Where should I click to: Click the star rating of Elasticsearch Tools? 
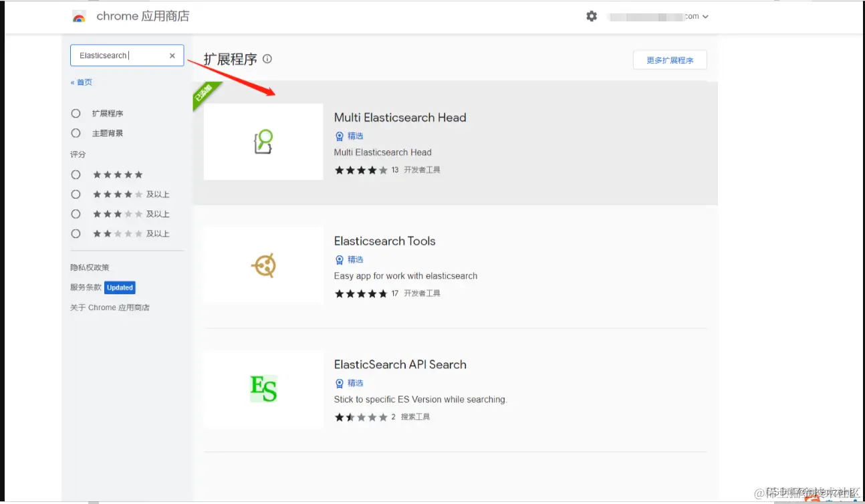[x=361, y=293]
